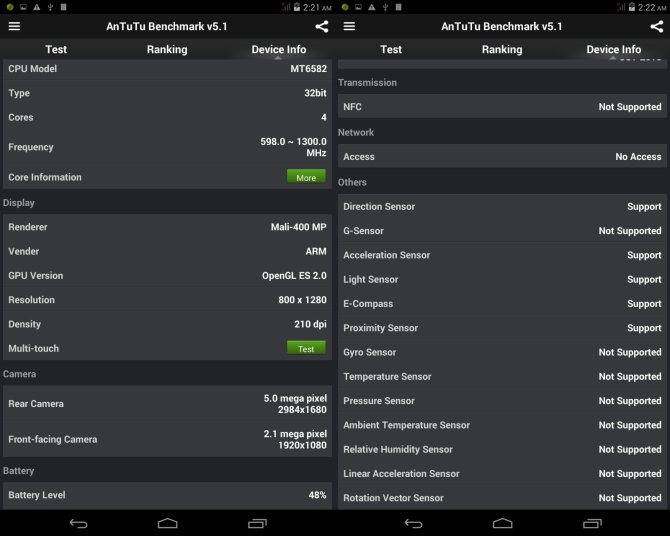Tap share icon in left screen
Viewport: 670px width, 536px height.
click(x=322, y=27)
